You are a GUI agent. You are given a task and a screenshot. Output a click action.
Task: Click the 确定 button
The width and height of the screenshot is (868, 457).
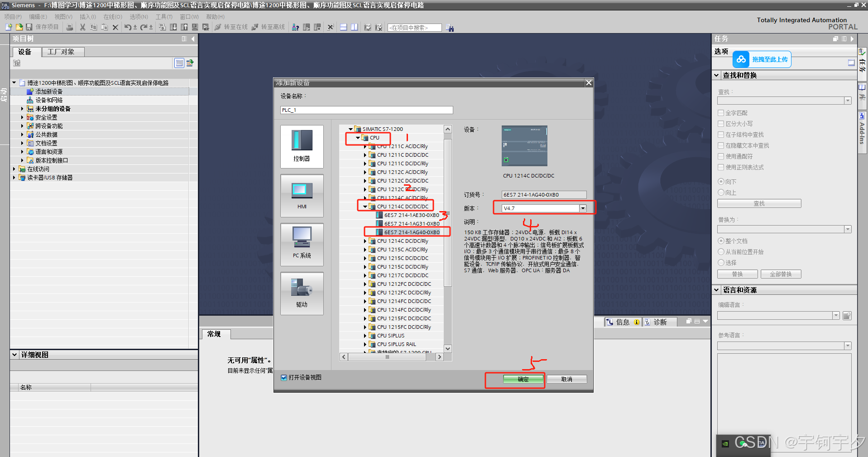coord(523,379)
